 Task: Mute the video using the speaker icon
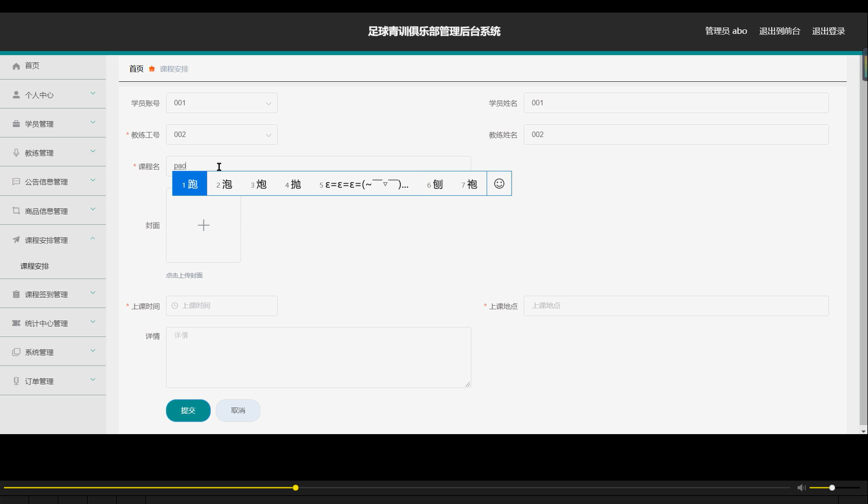pyautogui.click(x=801, y=487)
